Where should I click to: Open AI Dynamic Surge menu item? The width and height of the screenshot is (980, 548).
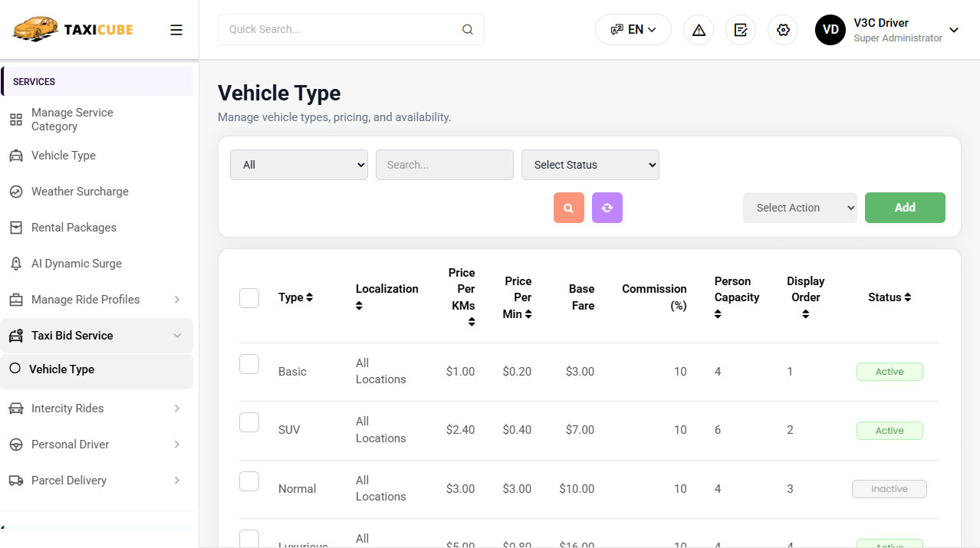click(97, 264)
